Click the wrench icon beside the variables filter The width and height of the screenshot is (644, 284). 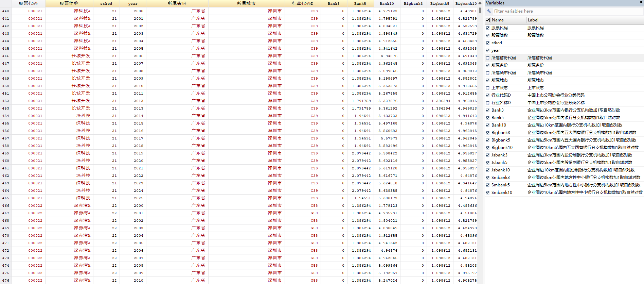click(489, 11)
